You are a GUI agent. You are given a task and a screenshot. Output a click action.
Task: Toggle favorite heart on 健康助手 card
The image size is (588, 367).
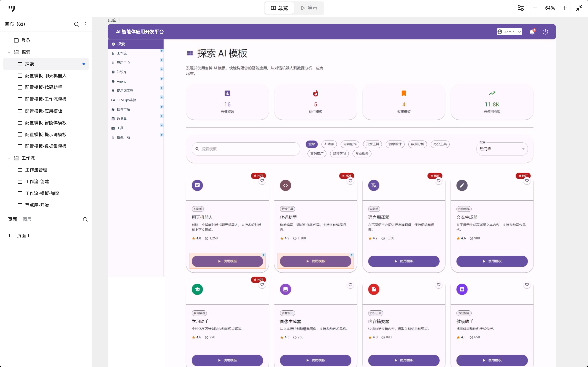(x=527, y=284)
